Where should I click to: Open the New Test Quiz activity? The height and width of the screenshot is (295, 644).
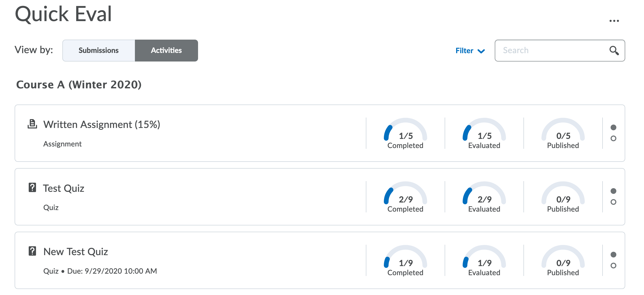(x=76, y=252)
